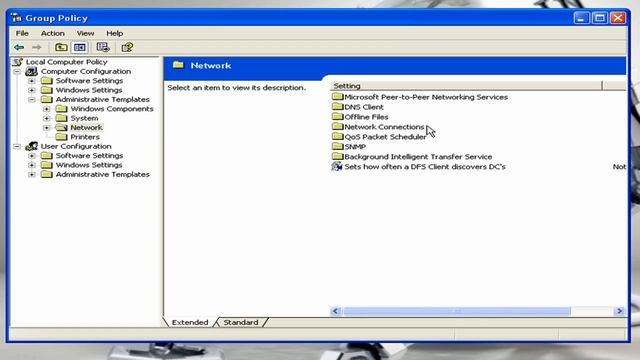Click the horizontal scrollbar right arrow
The height and width of the screenshot is (360, 640).
(x=619, y=311)
